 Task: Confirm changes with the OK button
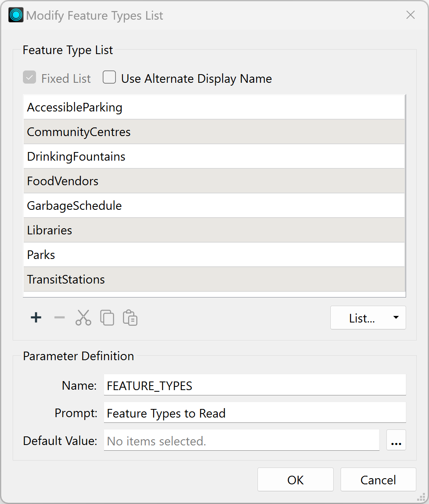coord(296,479)
